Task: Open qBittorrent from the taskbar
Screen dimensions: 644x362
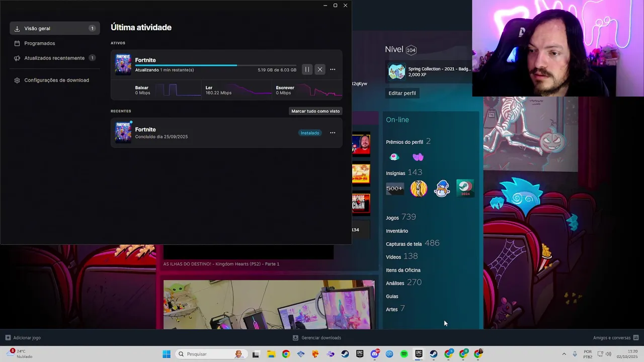Action: tap(389, 354)
